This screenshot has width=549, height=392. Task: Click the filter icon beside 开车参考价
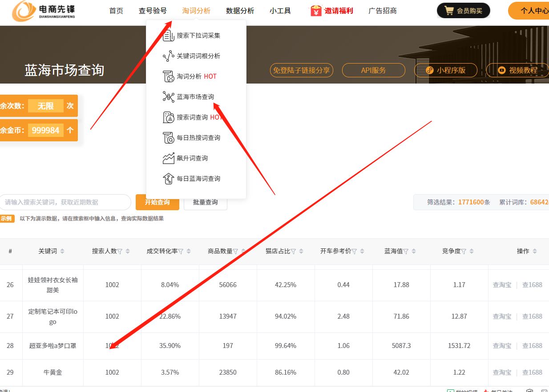354,252
